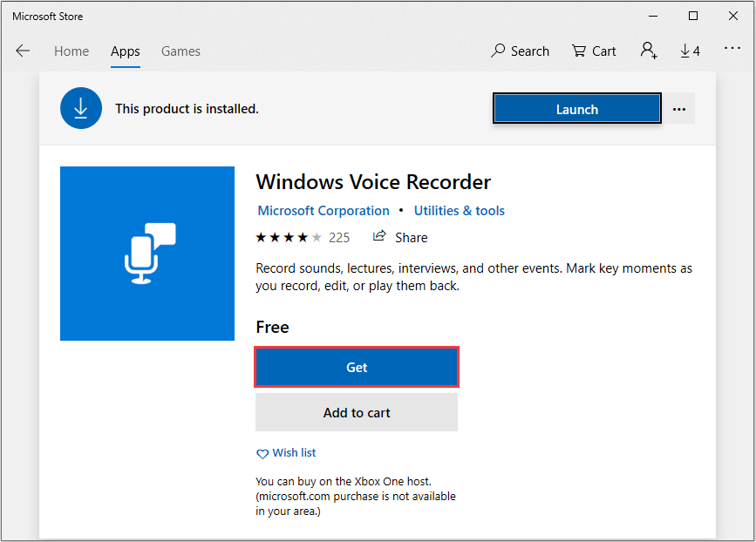Click the Voice Recorder app tile image
756x542 pixels.
click(147, 254)
